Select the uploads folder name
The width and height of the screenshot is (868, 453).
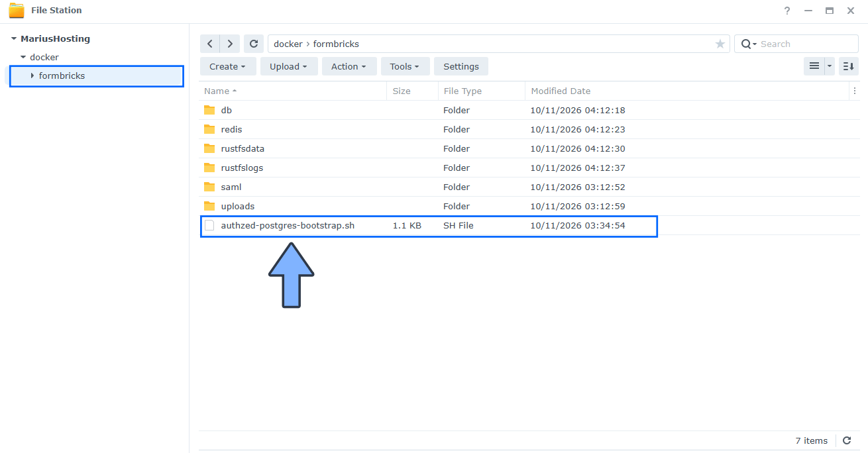tap(238, 206)
